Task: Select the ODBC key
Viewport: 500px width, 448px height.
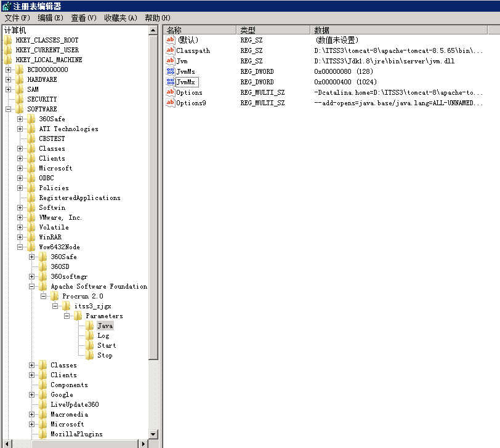Action: point(46,178)
